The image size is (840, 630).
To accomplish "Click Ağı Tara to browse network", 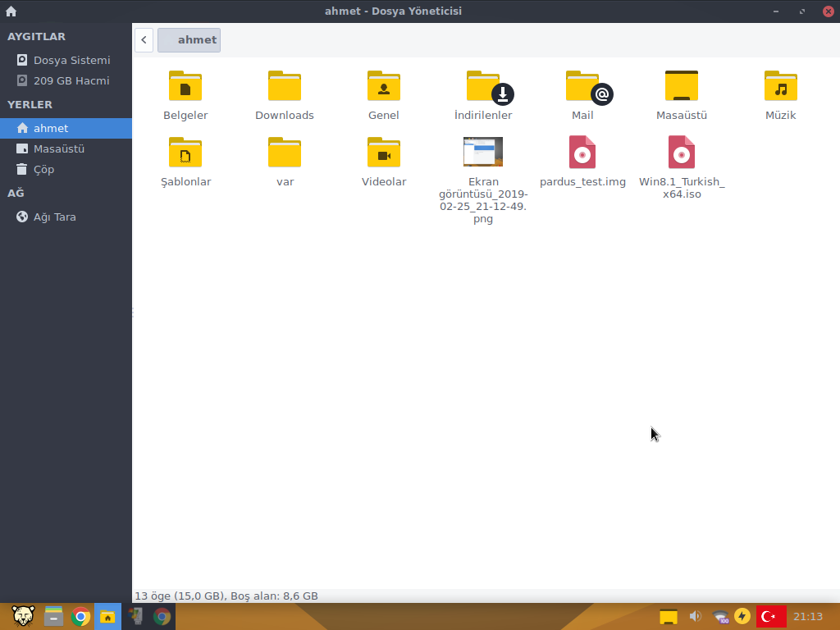I will (x=54, y=217).
